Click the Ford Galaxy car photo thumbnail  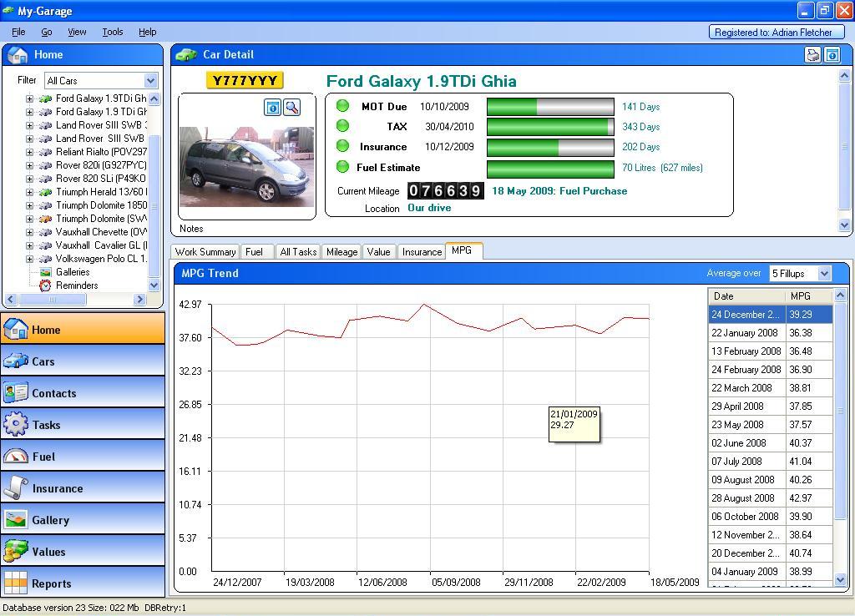pos(246,167)
